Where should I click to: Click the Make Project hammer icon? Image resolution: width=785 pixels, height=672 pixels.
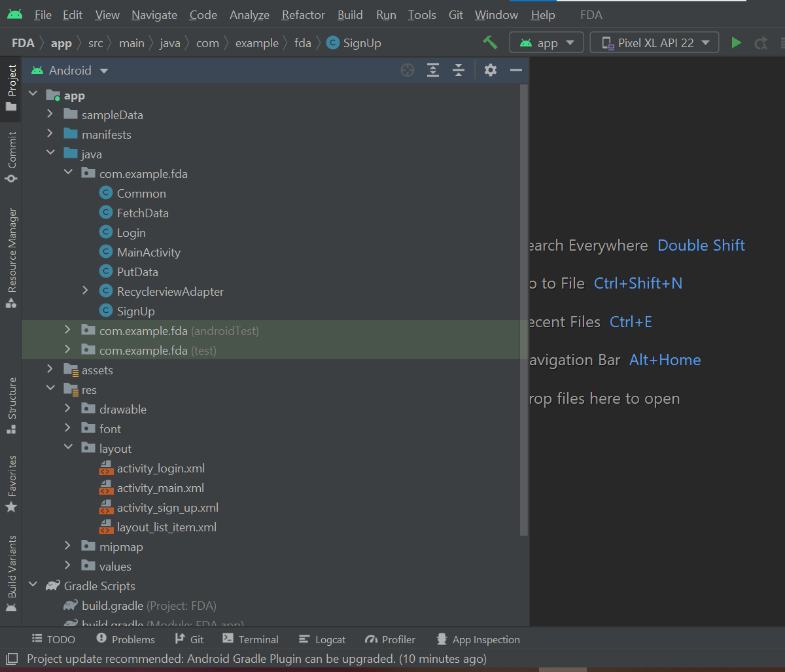click(x=490, y=43)
